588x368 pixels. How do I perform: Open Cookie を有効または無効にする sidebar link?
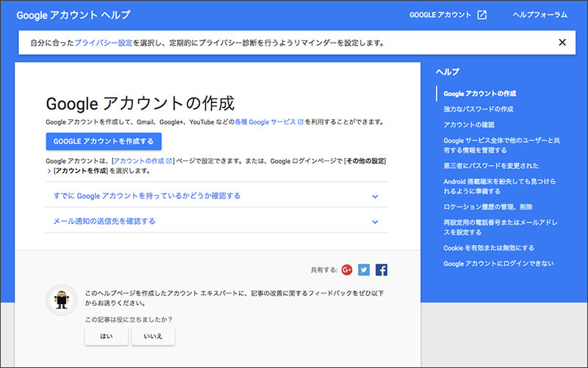[489, 248]
